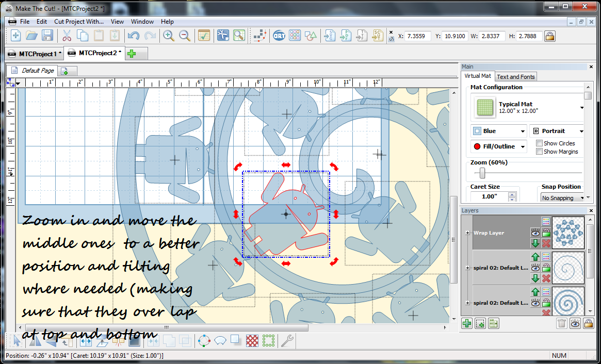
Task: Cut selection using scissors icon
Action: [x=67, y=36]
